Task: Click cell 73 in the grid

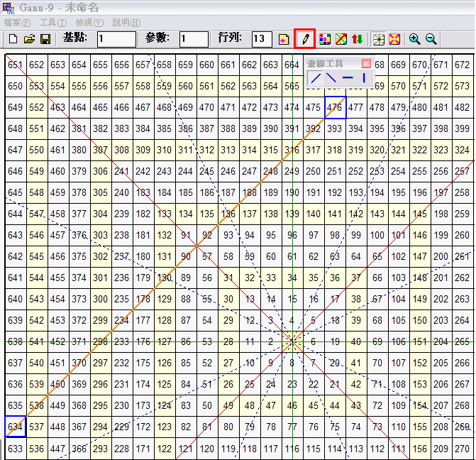Action: pyautogui.click(x=377, y=427)
